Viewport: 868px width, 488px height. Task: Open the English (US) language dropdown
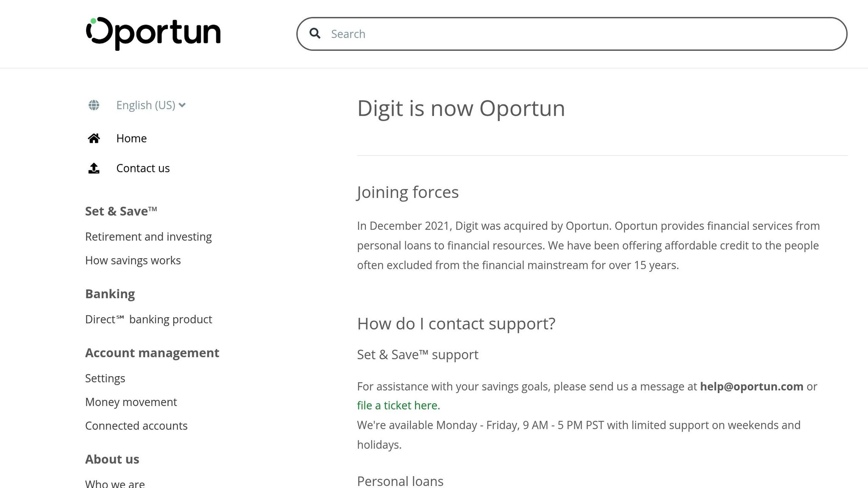pyautogui.click(x=151, y=105)
